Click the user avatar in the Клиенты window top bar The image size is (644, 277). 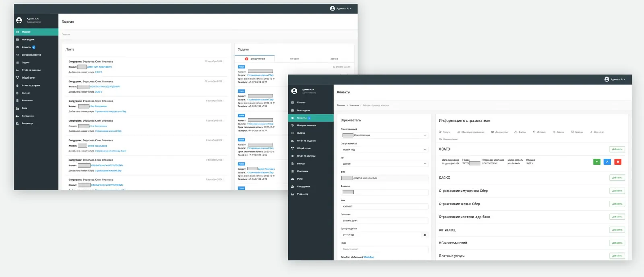coord(607,79)
